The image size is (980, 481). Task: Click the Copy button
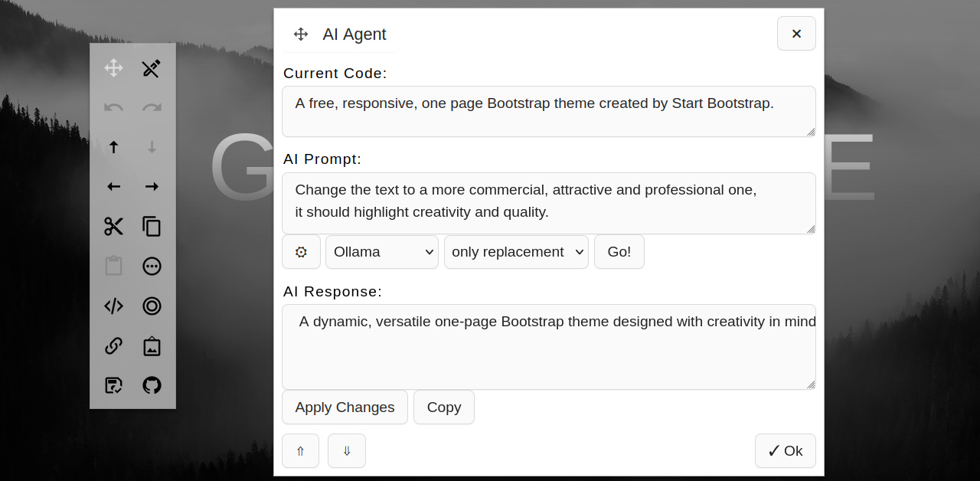444,407
